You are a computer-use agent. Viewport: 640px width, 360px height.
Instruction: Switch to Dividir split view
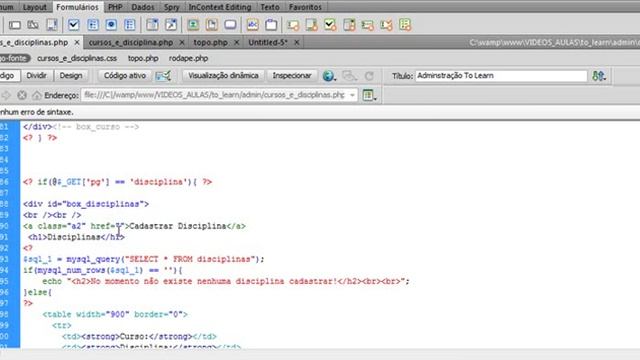coord(37,76)
